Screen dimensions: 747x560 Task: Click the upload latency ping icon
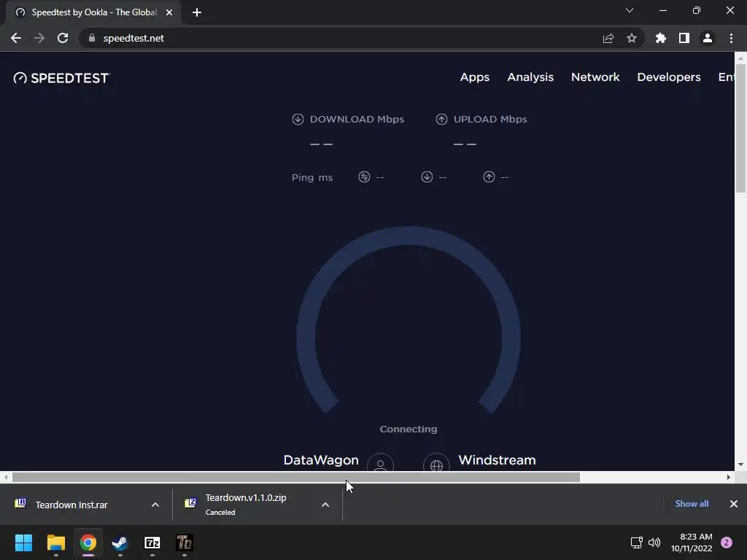(x=489, y=177)
